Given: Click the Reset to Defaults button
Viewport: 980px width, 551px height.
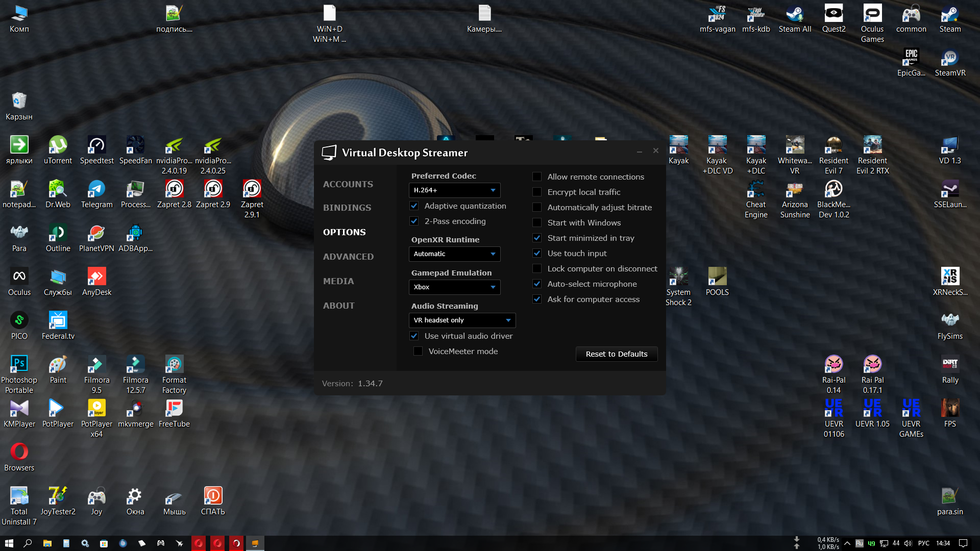Looking at the screenshot, I should click(617, 354).
